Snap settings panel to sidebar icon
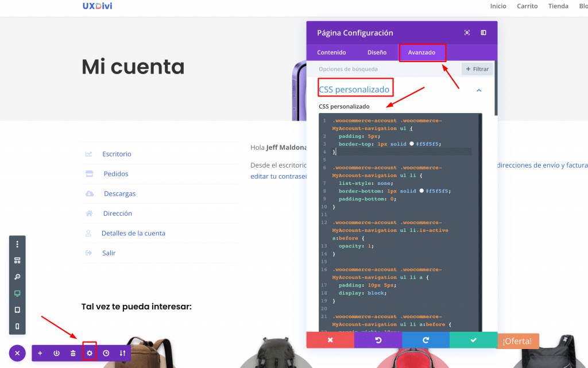The width and height of the screenshot is (588, 368). point(483,33)
